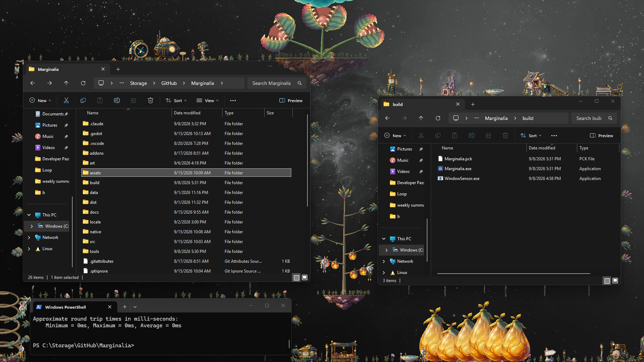Navigate back in Marginalia window
The height and width of the screenshot is (362, 644).
click(33, 83)
